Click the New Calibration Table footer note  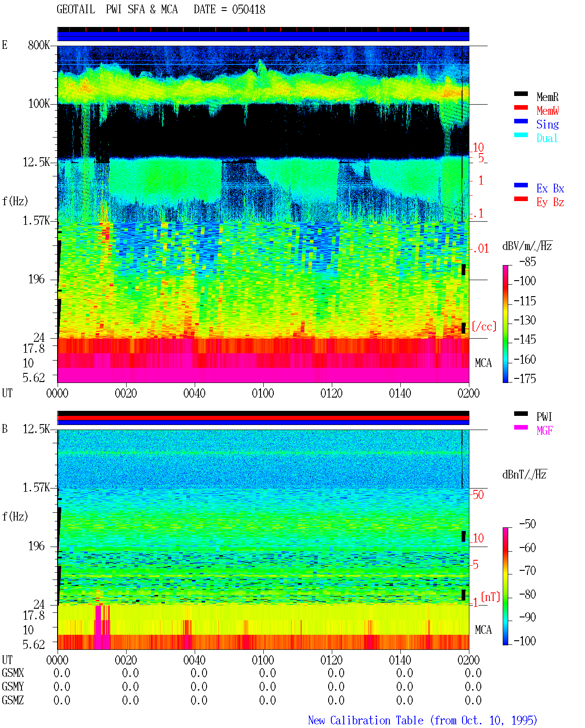(422, 720)
